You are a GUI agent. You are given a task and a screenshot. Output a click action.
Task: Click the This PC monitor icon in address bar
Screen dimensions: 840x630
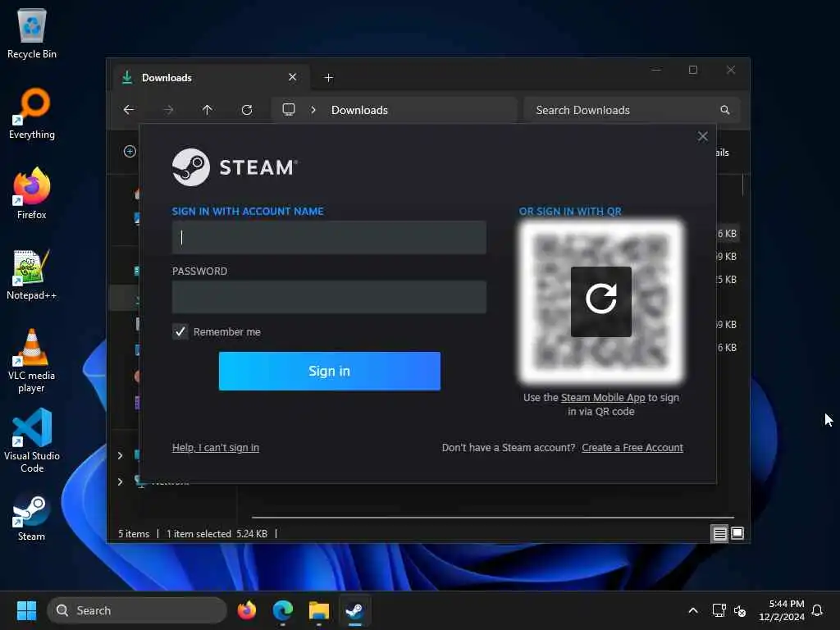(288, 110)
